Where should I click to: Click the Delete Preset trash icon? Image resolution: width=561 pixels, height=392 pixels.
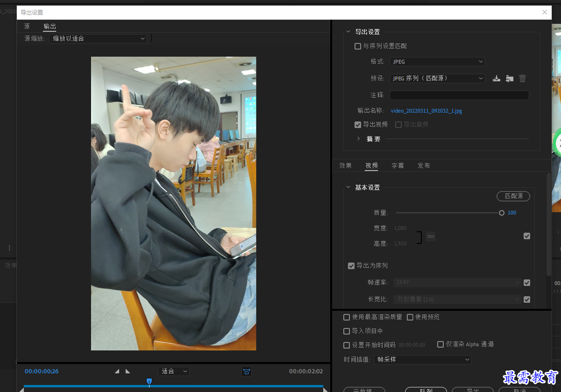(x=523, y=78)
